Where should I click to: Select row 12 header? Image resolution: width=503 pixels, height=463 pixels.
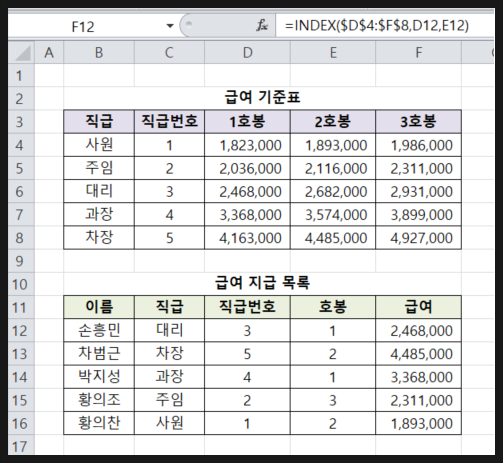coord(21,331)
